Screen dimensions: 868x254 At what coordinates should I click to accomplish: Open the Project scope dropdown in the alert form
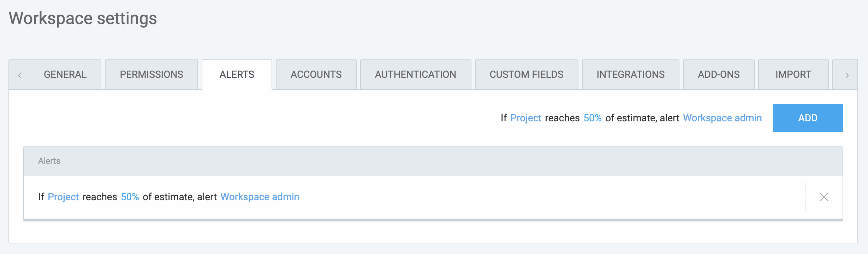coord(526,118)
